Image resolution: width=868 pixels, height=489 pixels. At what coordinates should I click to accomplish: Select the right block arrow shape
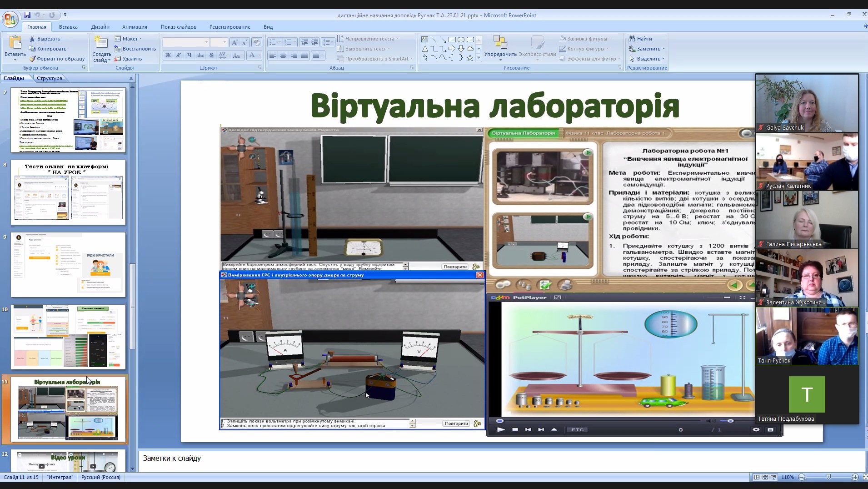click(x=452, y=49)
